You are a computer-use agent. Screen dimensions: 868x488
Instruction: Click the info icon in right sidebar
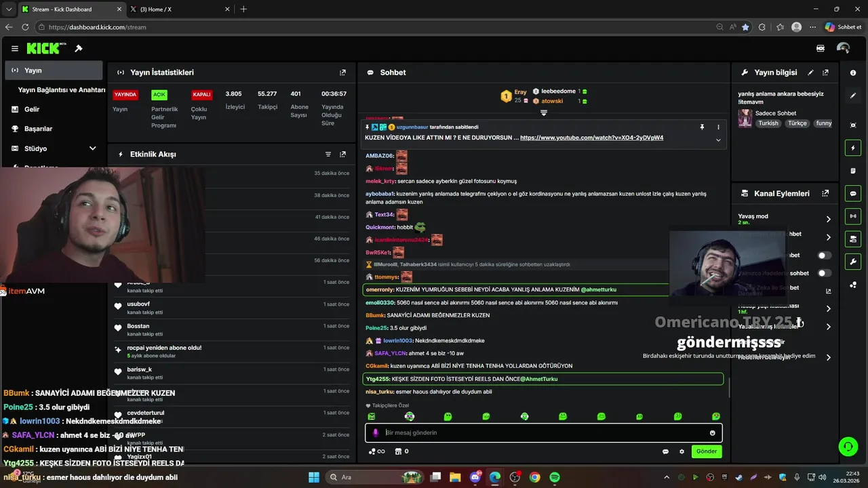coord(853,73)
